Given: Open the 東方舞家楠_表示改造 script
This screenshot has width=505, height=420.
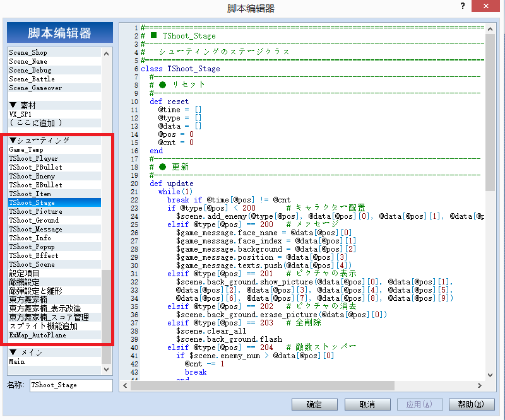Looking at the screenshot, I should pyautogui.click(x=54, y=308).
